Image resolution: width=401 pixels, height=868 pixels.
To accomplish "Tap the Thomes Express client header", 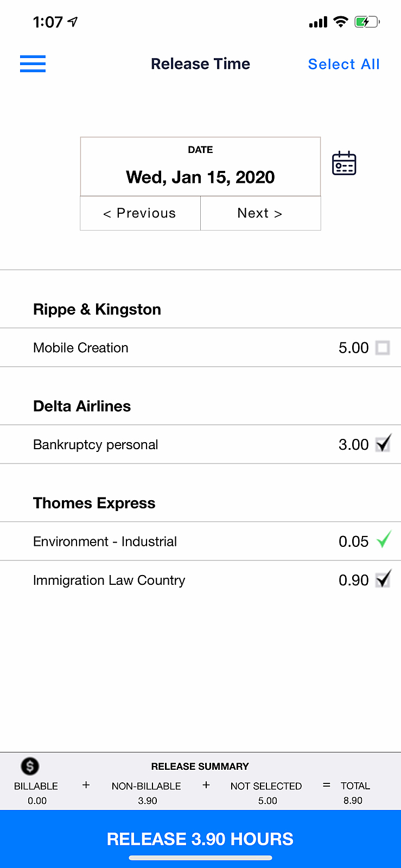I will coord(94,503).
